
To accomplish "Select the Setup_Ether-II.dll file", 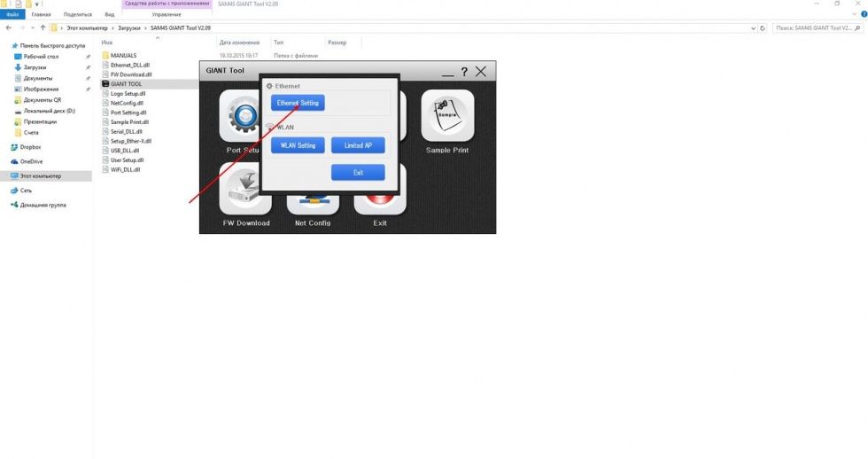I will (131, 141).
